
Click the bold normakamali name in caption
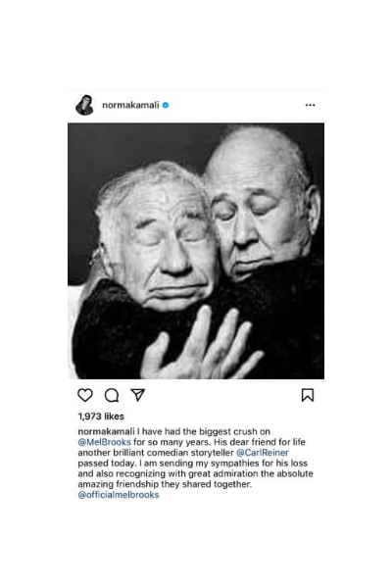click(106, 431)
